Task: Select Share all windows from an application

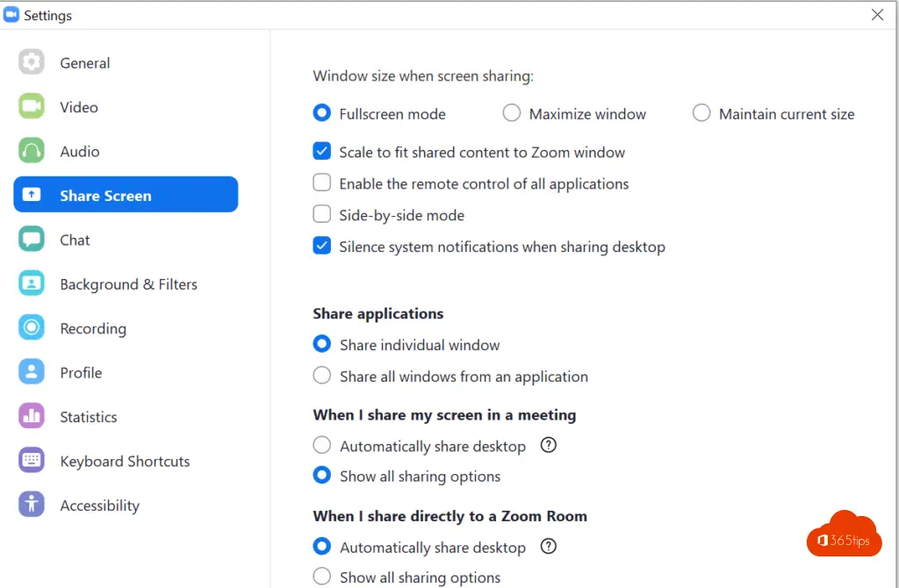Action: tap(322, 376)
